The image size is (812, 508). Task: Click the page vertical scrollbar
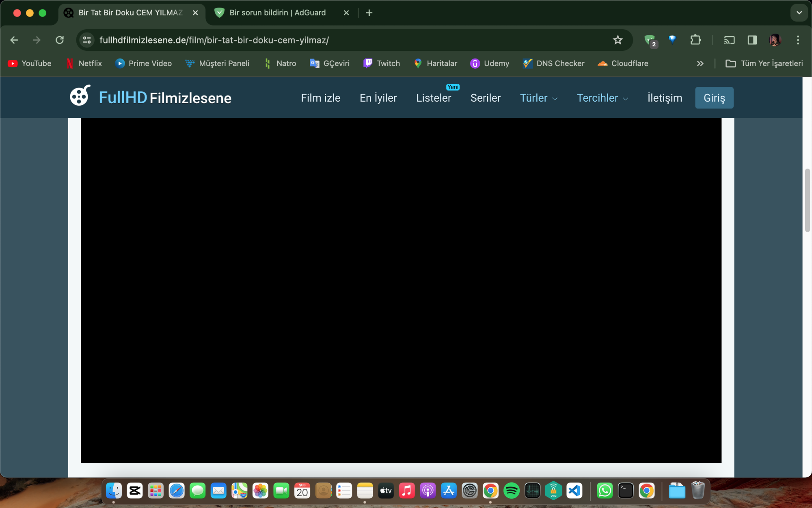(807, 200)
